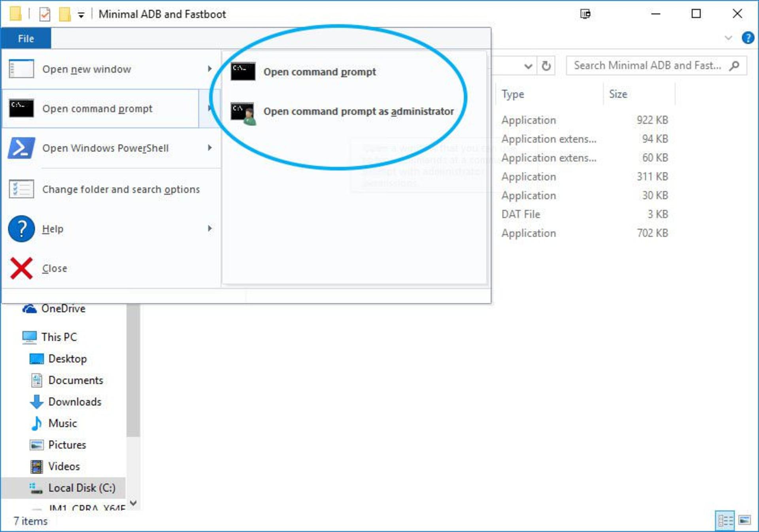759x532 pixels.
Task: Expand Help submenu arrow
Action: (210, 228)
